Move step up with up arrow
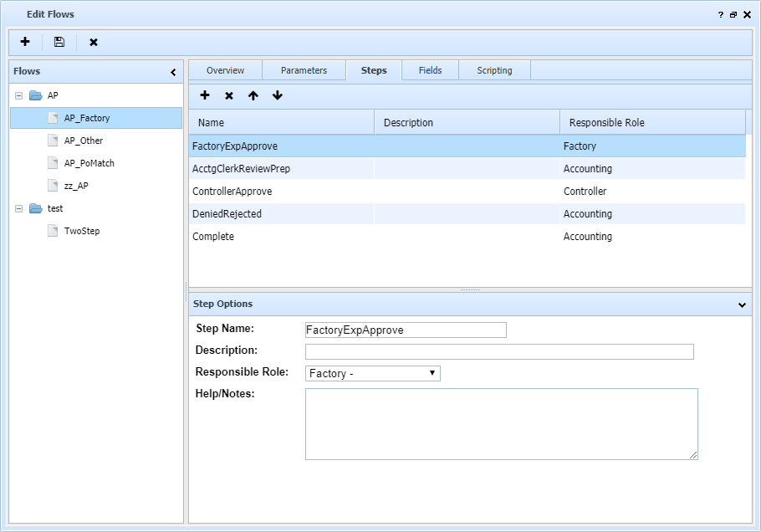761x532 pixels. (253, 95)
